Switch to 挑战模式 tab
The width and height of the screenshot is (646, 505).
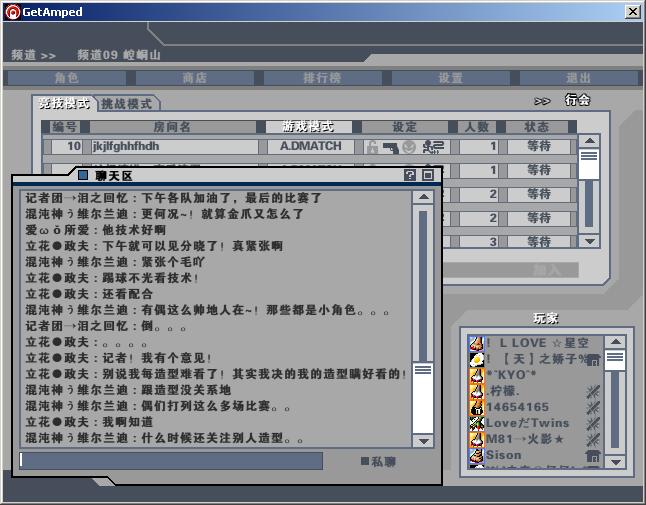126,103
